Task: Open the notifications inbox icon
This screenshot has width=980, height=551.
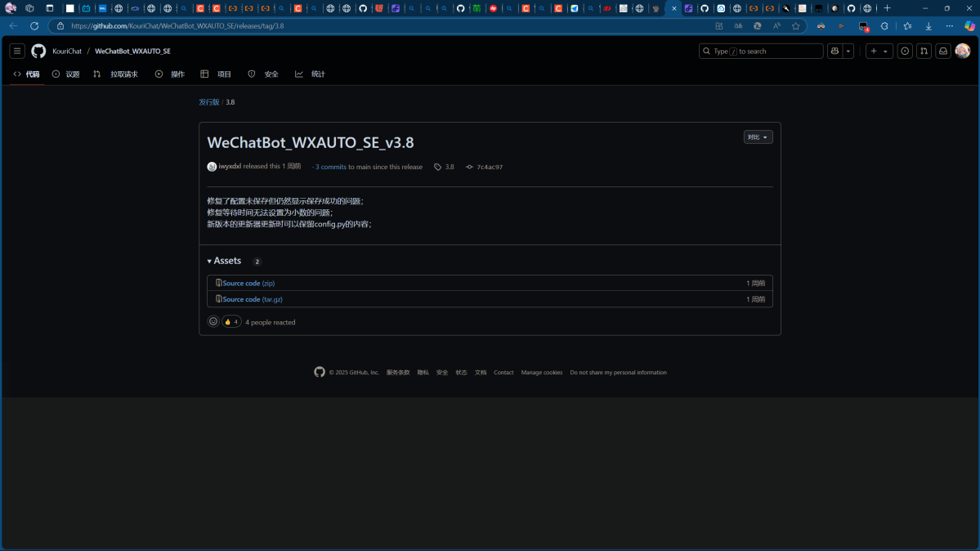Action: click(x=942, y=51)
